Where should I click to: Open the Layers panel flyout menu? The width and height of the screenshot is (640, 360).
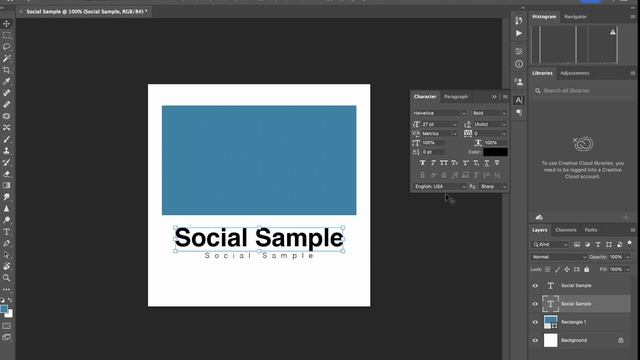[633, 230]
